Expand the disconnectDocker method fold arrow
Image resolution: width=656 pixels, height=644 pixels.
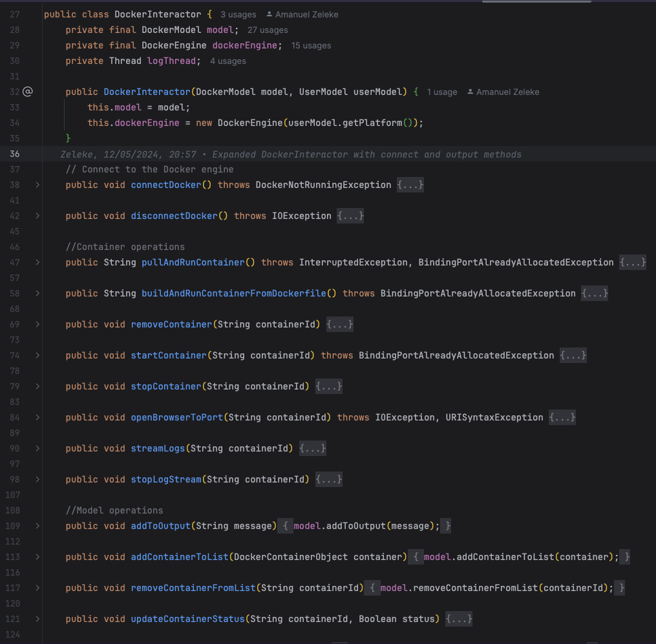37,216
